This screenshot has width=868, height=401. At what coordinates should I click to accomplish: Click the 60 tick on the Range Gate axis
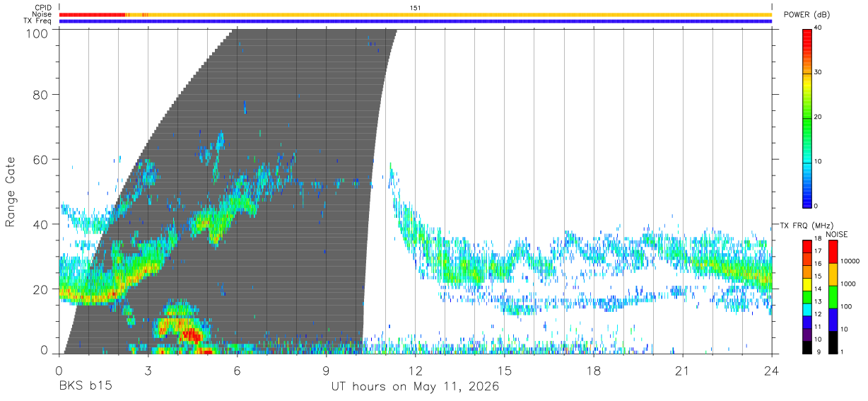(x=42, y=160)
